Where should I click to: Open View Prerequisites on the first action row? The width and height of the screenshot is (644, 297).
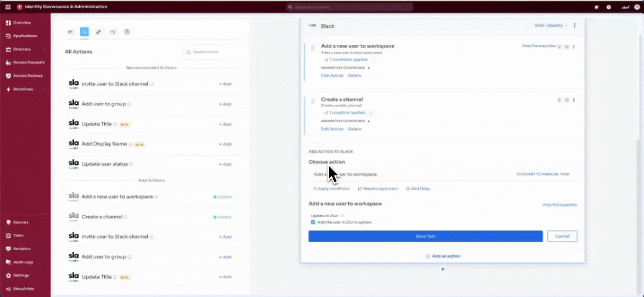(539, 46)
